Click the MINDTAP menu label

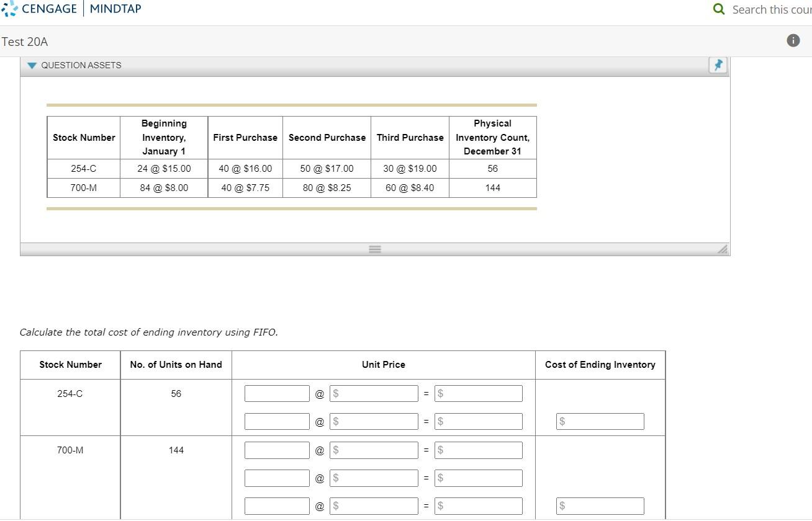click(115, 9)
